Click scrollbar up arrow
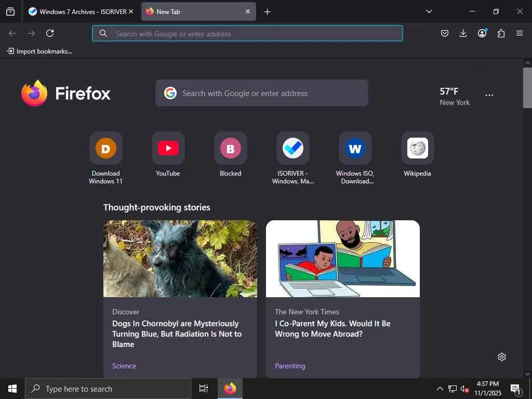The image size is (532, 399). tap(527, 63)
